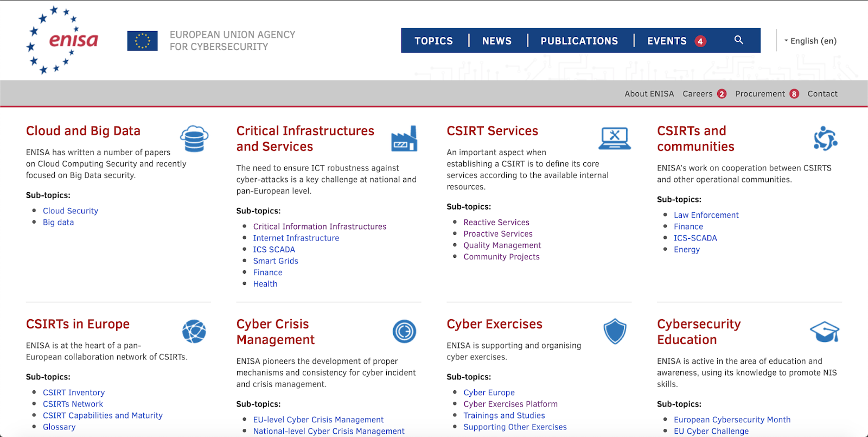Click the Cyber Crisis Management circular icon
Screen dimensions: 868x437
[x=404, y=331]
